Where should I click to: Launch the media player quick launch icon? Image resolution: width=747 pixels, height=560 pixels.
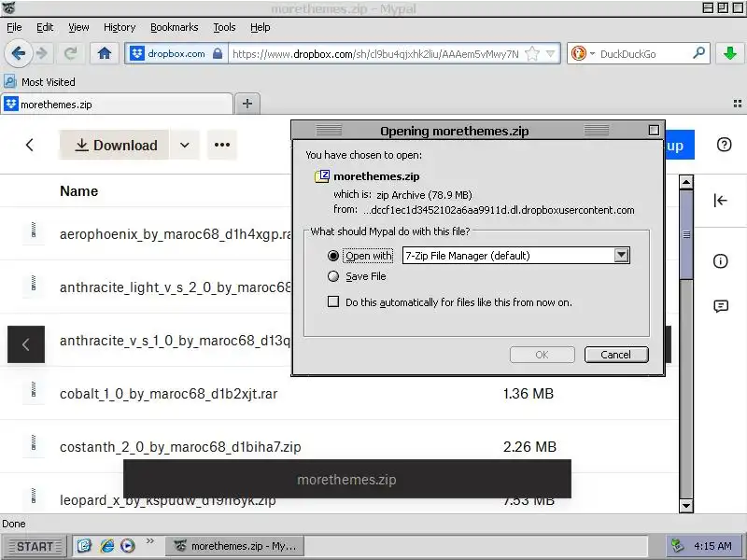click(x=128, y=546)
